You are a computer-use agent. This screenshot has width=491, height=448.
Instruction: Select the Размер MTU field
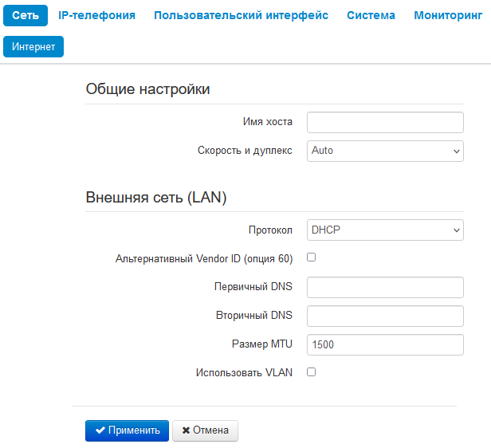(385, 344)
